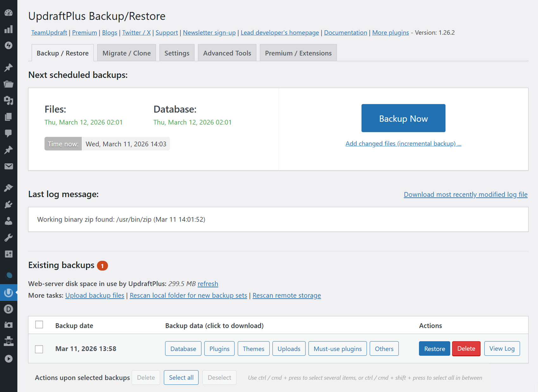538x392 pixels.
Task: Download the Uploads backup data
Action: [289, 349]
